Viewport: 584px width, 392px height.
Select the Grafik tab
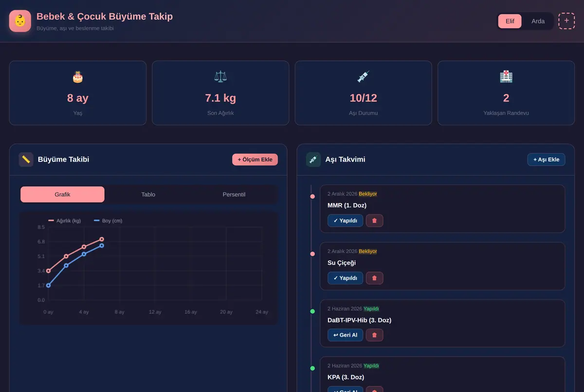coord(62,195)
